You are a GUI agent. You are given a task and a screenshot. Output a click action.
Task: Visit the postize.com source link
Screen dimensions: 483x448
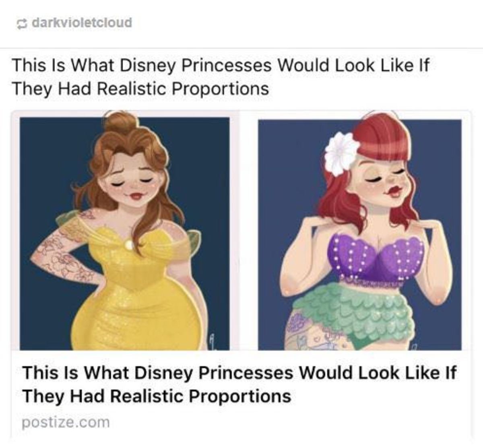65,423
